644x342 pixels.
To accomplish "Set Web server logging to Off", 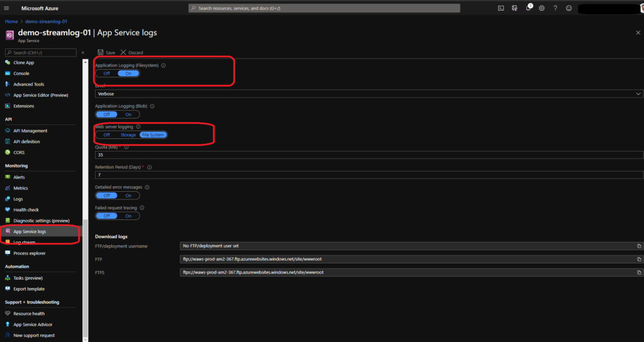I will (107, 135).
